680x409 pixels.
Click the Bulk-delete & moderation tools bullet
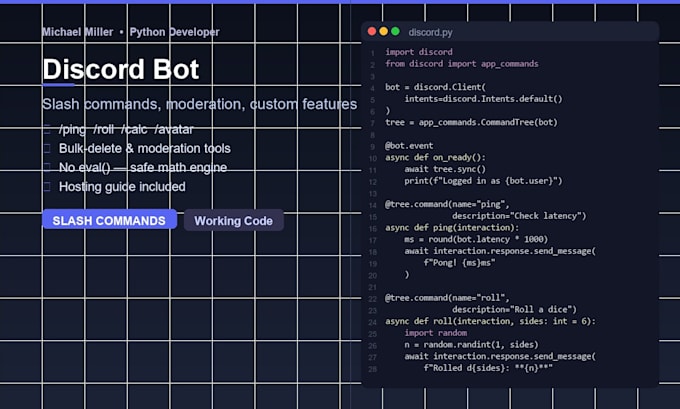[144, 148]
